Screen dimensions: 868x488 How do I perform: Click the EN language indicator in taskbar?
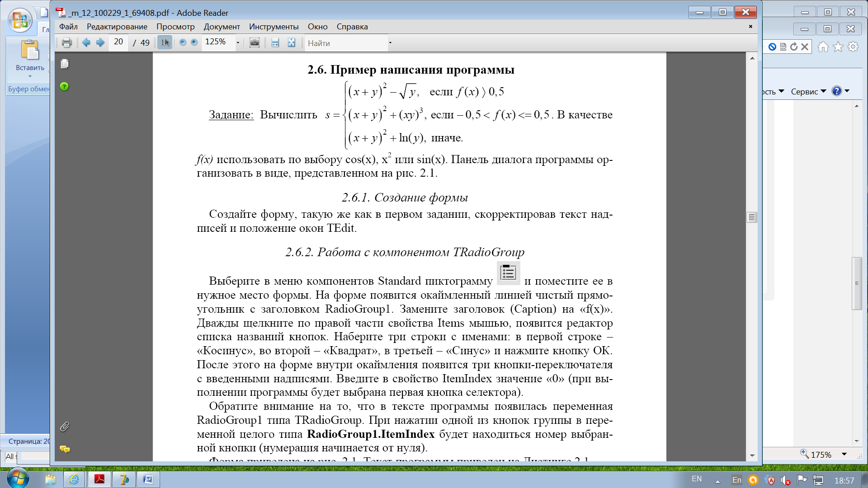pyautogui.click(x=697, y=479)
